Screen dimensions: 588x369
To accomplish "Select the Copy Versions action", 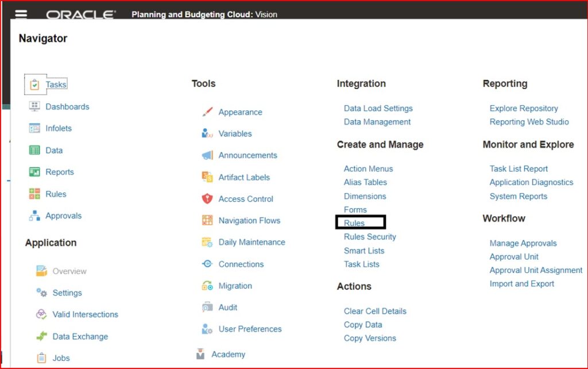I will pyautogui.click(x=370, y=338).
